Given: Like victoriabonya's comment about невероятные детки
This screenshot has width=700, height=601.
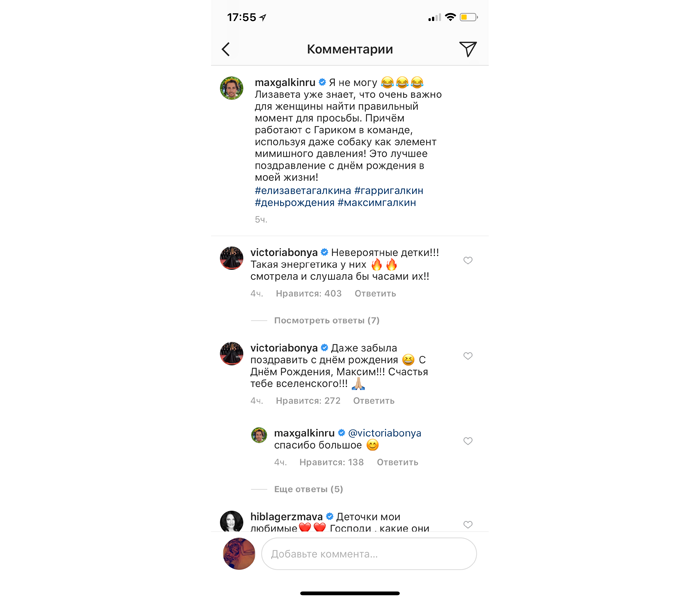Looking at the screenshot, I should tap(467, 260).
